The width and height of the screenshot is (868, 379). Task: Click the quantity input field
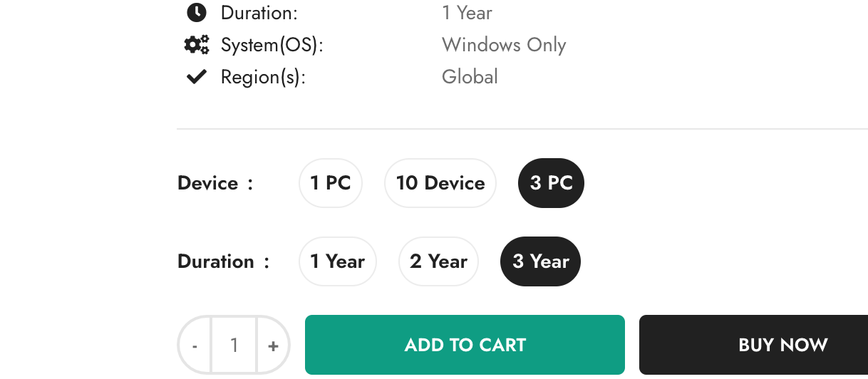234,346
